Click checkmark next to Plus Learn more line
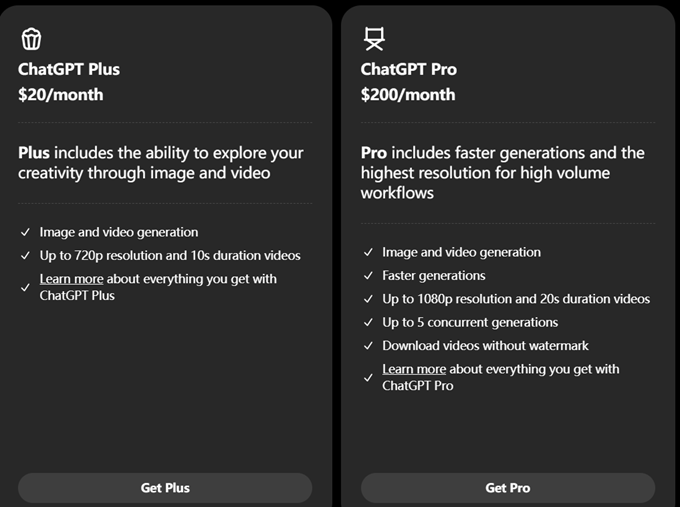 25,287
